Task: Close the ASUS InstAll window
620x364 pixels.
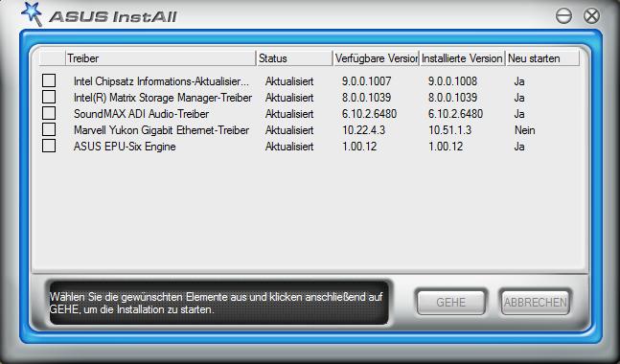Action: 591,16
